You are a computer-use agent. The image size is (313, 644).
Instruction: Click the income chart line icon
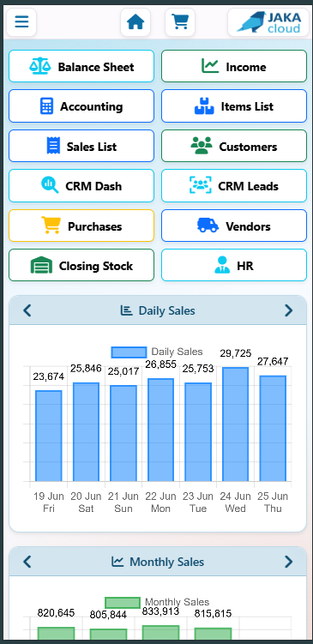point(210,66)
